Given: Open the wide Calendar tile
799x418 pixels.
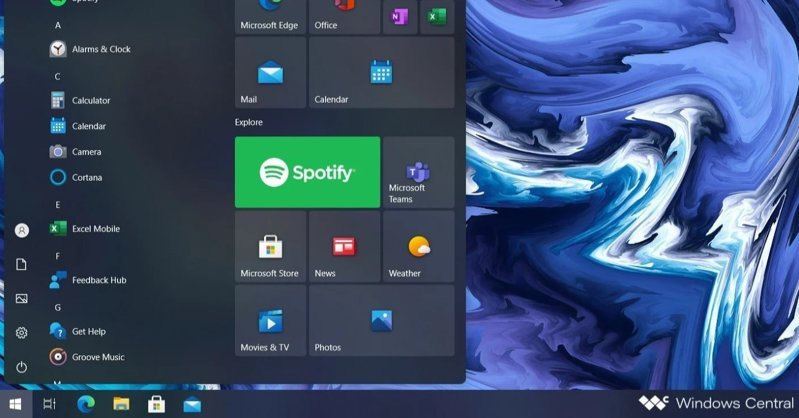Looking at the screenshot, I should click(x=382, y=72).
